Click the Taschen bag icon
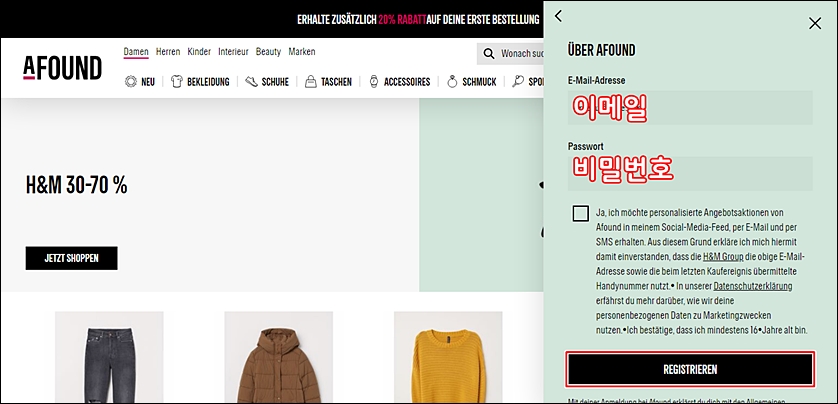 click(x=311, y=82)
